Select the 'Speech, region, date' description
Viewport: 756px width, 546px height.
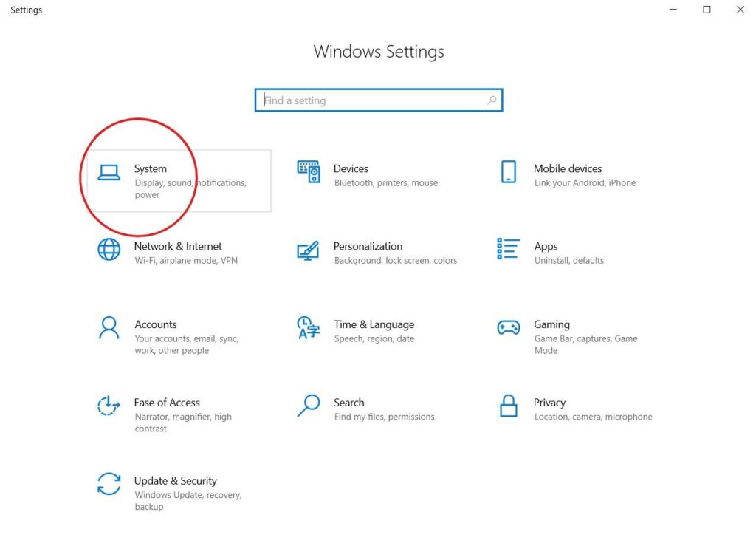374,338
